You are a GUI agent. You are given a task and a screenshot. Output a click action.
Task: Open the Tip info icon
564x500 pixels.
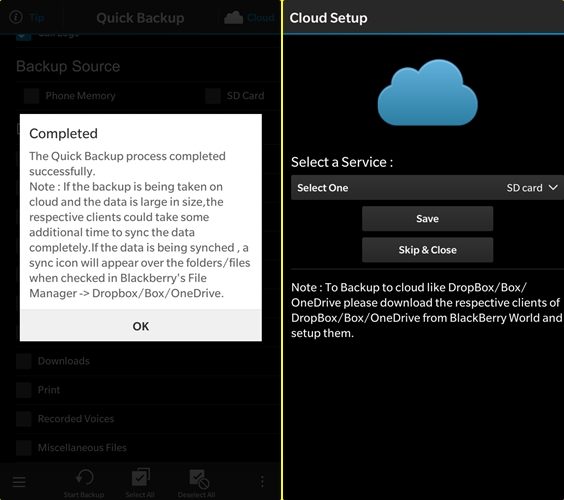coord(16,17)
